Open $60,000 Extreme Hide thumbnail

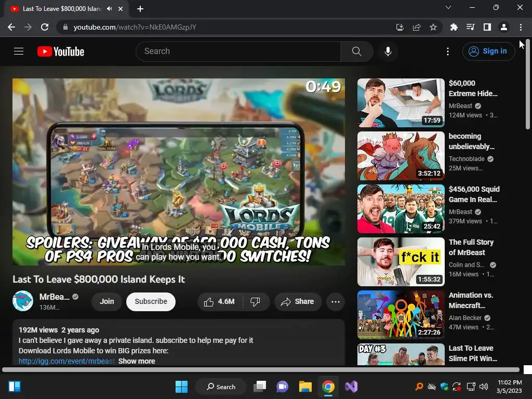(x=401, y=103)
